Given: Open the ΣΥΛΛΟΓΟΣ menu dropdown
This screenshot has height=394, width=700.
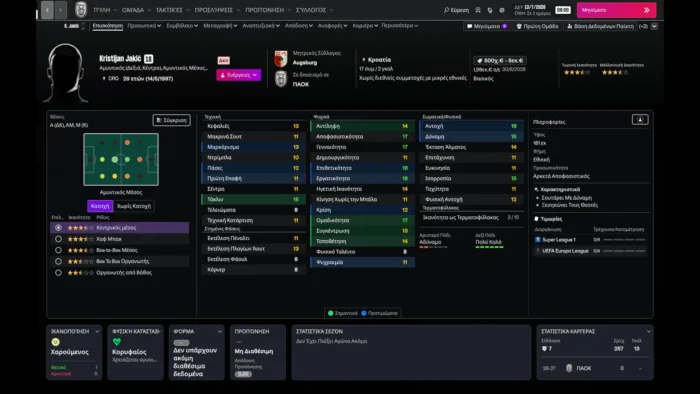Looking at the screenshot, I should [315, 10].
